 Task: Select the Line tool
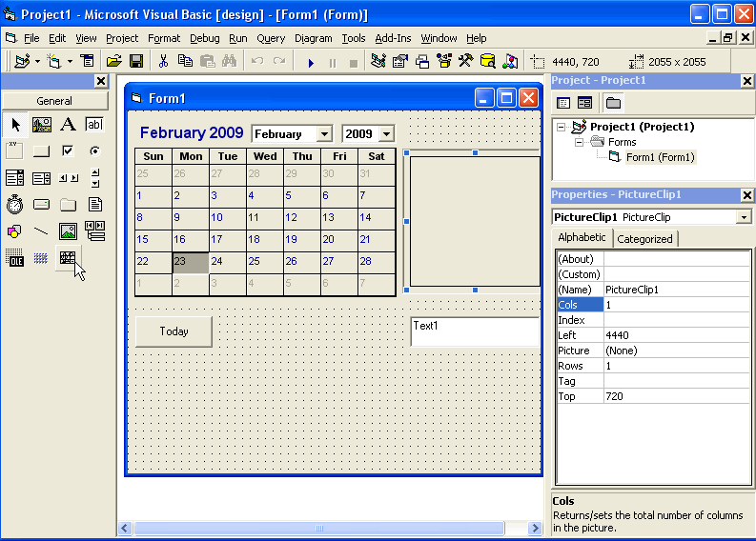tap(41, 231)
